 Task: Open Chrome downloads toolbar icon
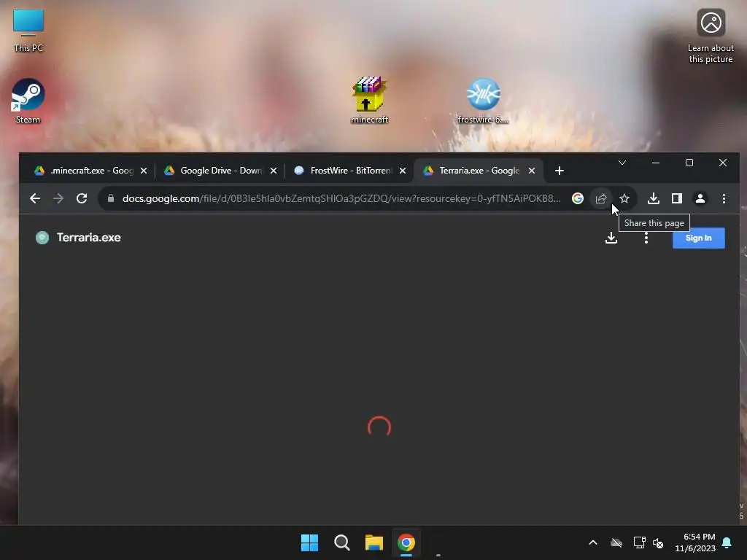653,198
